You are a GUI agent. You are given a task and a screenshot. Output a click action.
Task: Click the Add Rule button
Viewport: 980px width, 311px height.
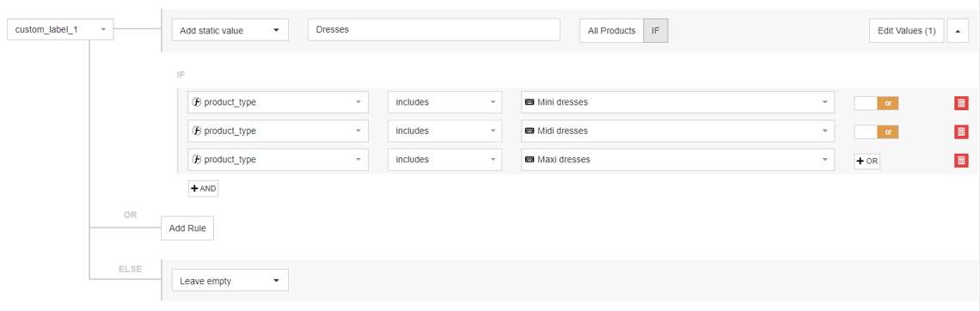pyautogui.click(x=187, y=229)
